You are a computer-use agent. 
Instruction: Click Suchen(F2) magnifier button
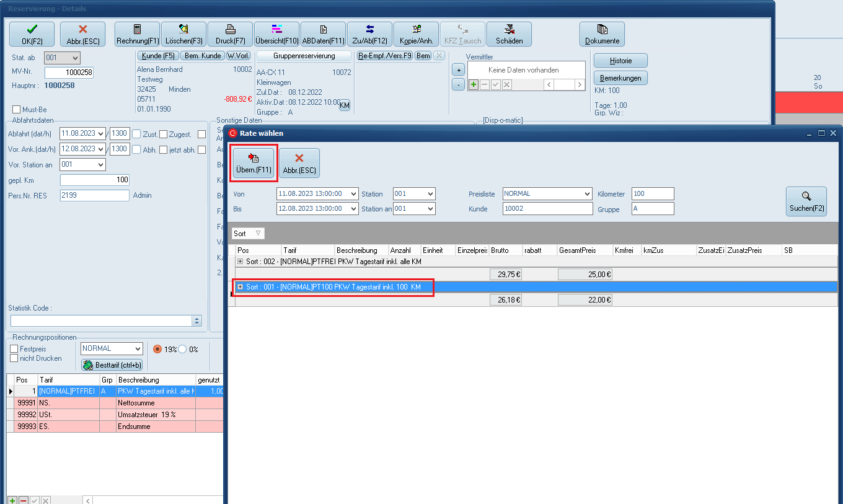806,201
